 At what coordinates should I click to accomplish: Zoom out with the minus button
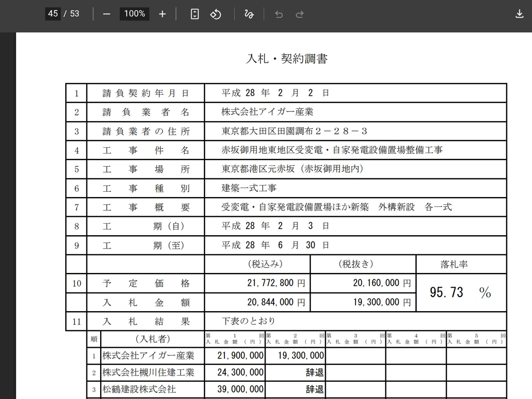pyautogui.click(x=106, y=14)
